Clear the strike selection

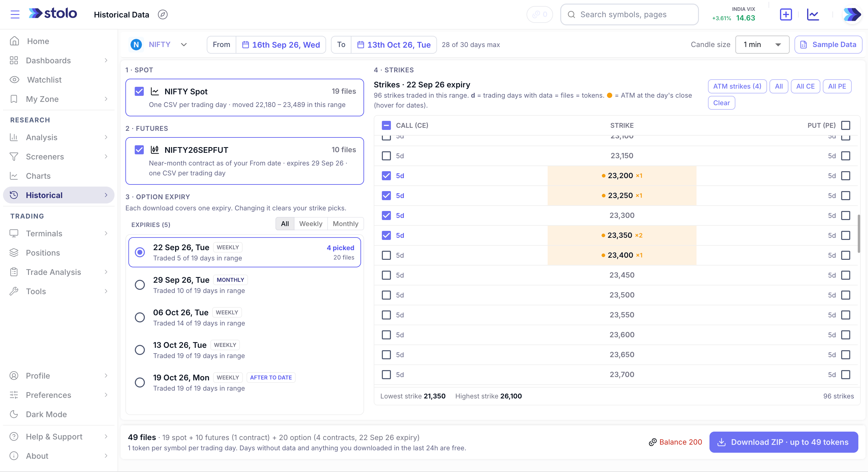pyautogui.click(x=721, y=103)
